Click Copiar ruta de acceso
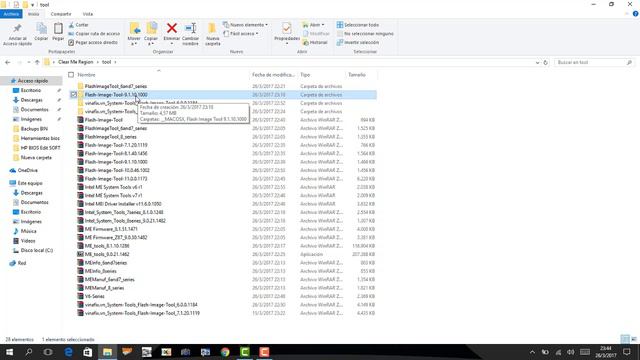The height and width of the screenshot is (360, 640). pyautogui.click(x=94, y=33)
